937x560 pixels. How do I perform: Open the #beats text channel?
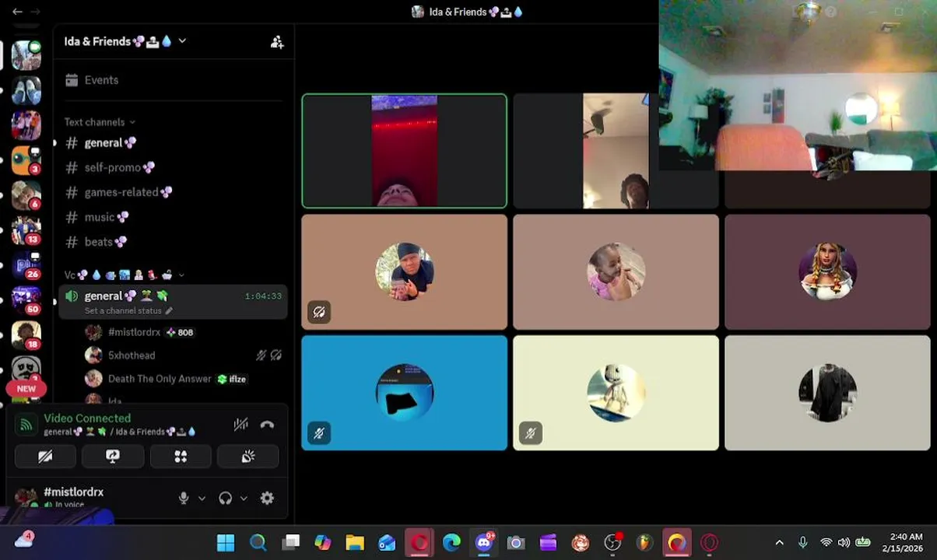click(x=173, y=242)
